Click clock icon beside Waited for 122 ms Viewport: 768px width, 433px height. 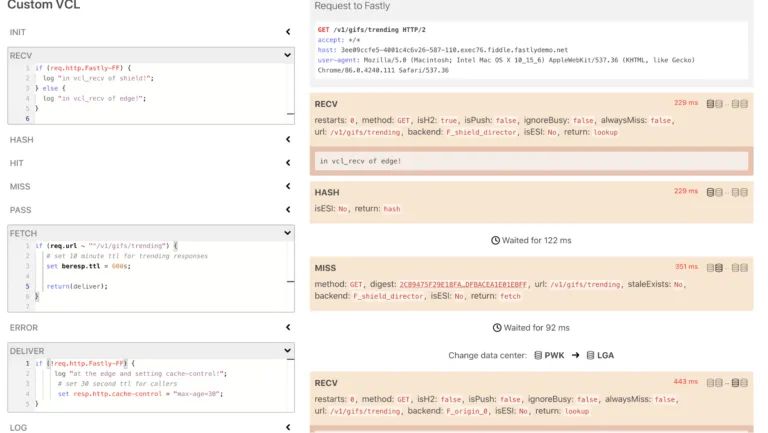495,241
